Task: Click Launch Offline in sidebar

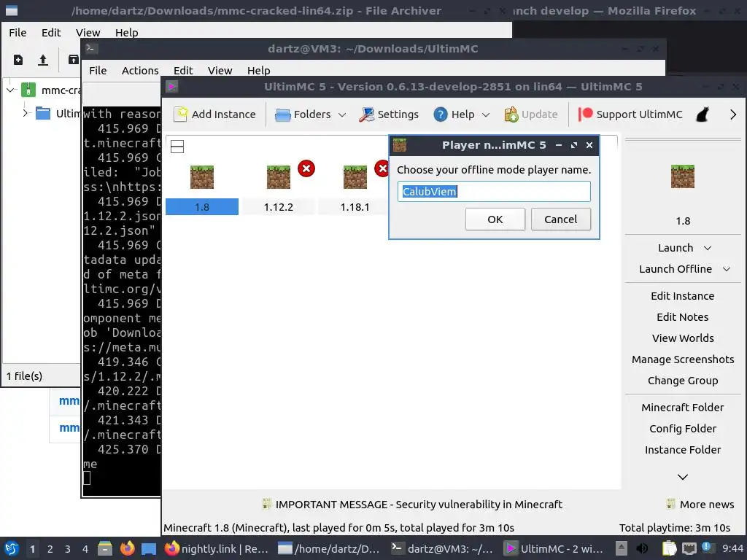Action: 676,269
